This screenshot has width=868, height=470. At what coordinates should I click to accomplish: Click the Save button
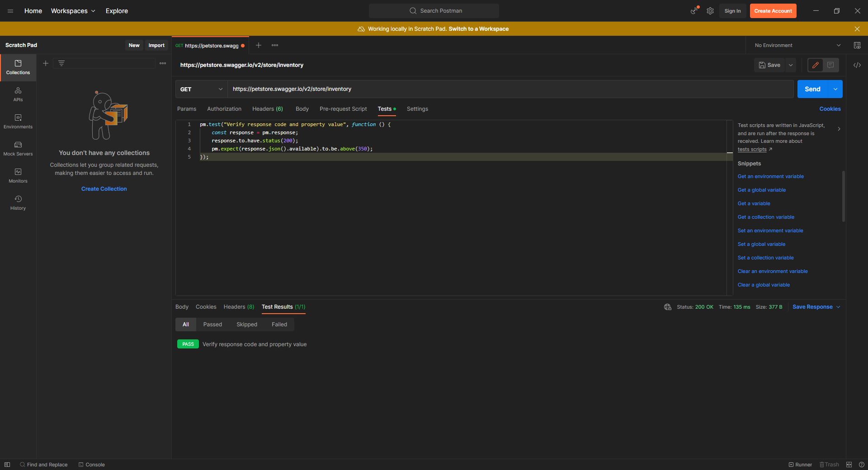(x=769, y=65)
